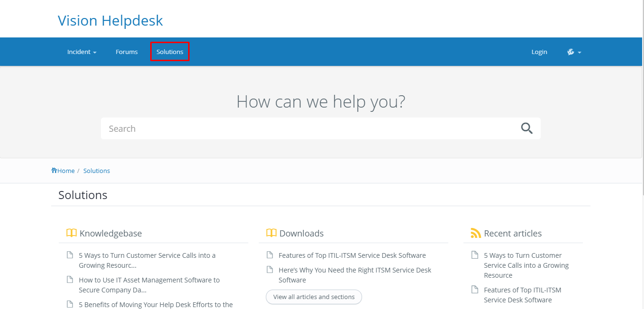The image size is (644, 309).
Task: Click document icon beside 'Here's Why You Need the Right ITSM'
Action: pos(270,270)
